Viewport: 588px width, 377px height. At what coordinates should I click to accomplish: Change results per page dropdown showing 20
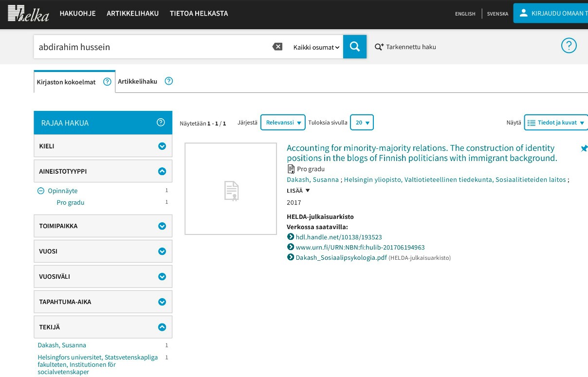click(x=362, y=123)
